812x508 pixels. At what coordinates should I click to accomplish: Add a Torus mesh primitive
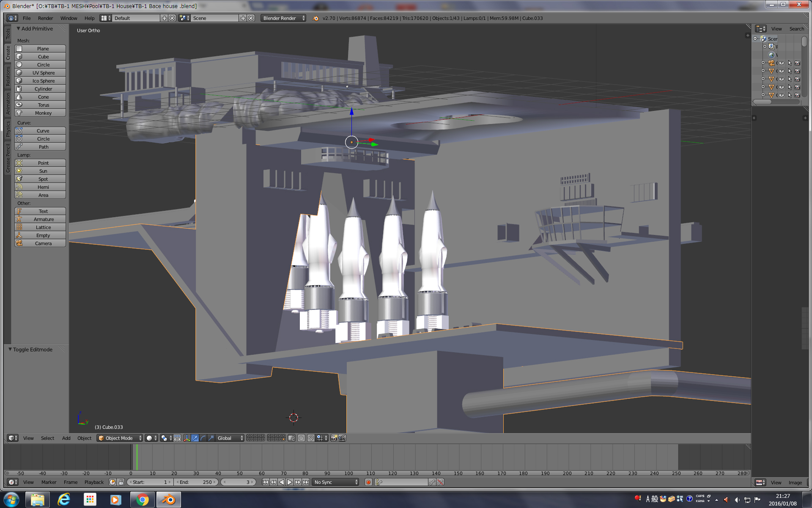40,105
